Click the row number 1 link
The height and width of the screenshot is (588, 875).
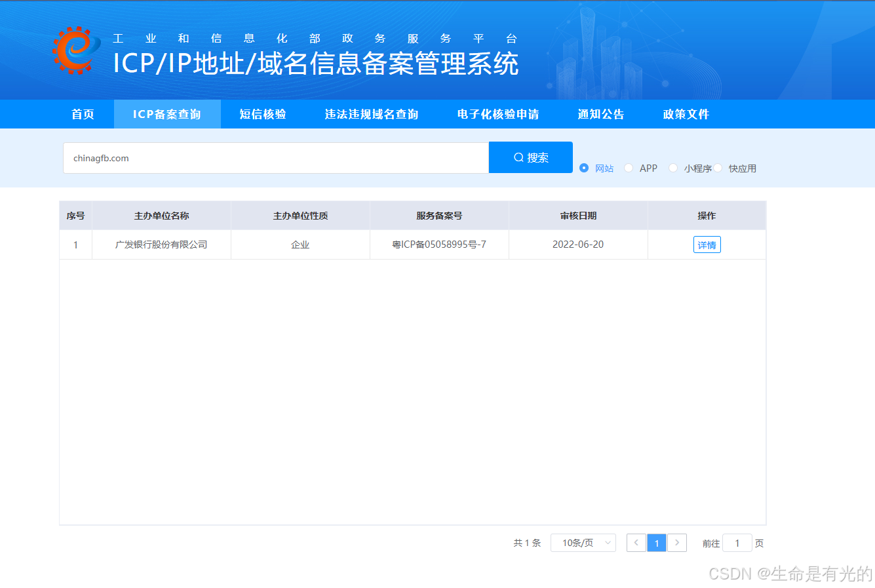pos(75,244)
